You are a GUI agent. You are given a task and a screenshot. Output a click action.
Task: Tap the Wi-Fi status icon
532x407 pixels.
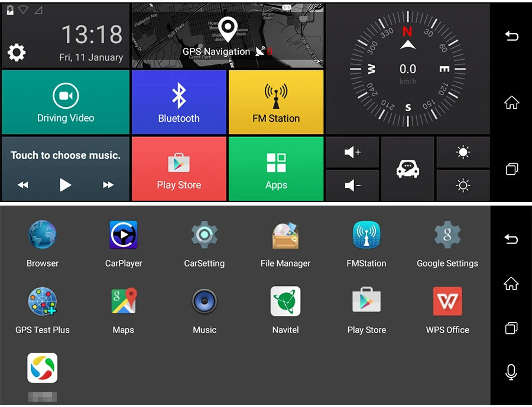(24, 10)
